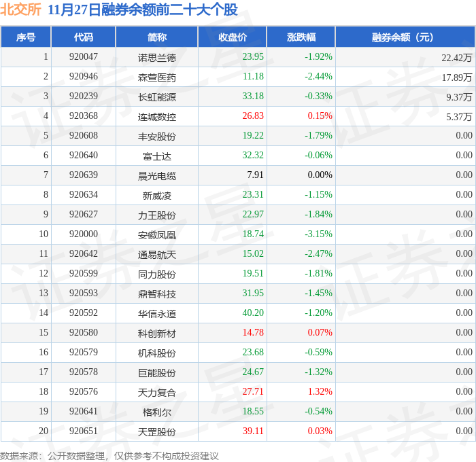Select stock name 天罡股份

[x=156, y=432]
